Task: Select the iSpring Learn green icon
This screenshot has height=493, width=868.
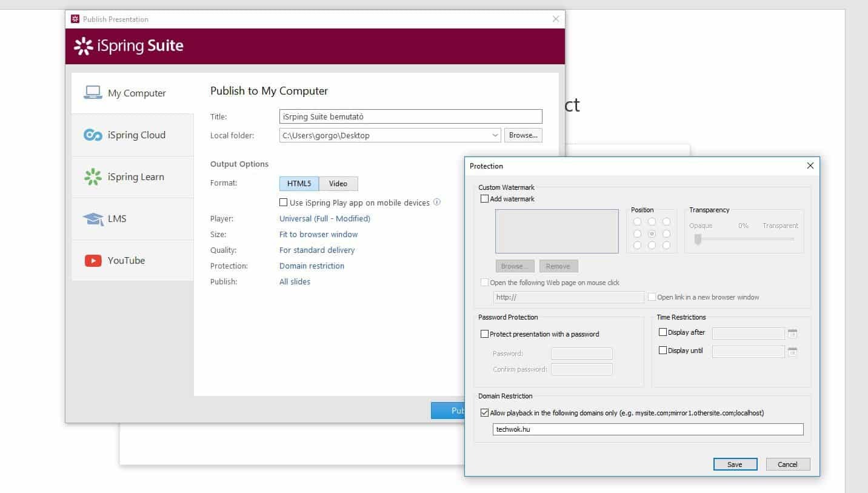Action: pyautogui.click(x=93, y=176)
